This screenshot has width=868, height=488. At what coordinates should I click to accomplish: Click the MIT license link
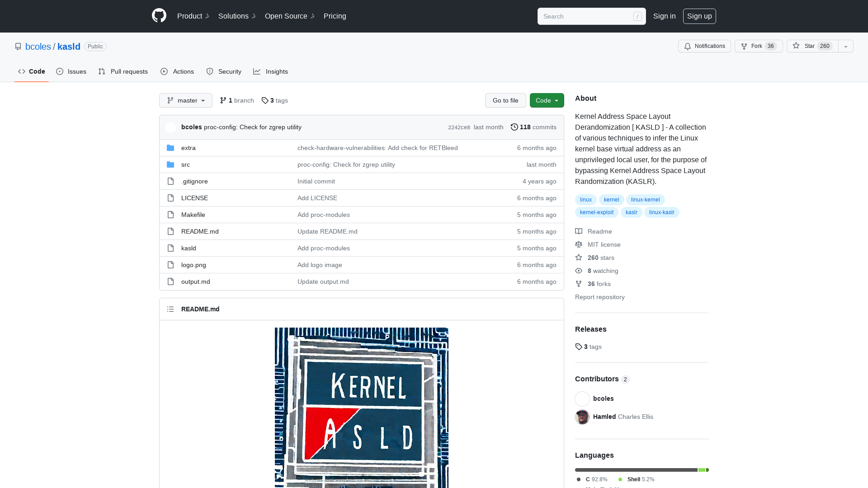(604, 244)
